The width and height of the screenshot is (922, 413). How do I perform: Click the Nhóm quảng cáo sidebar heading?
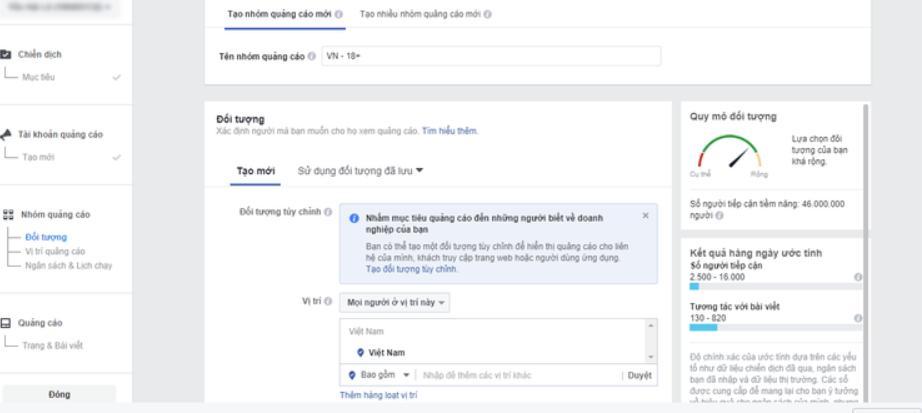tap(55, 215)
